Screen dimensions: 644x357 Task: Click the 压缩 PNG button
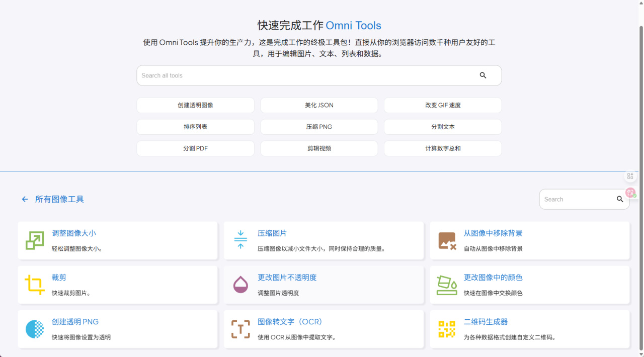coord(319,127)
